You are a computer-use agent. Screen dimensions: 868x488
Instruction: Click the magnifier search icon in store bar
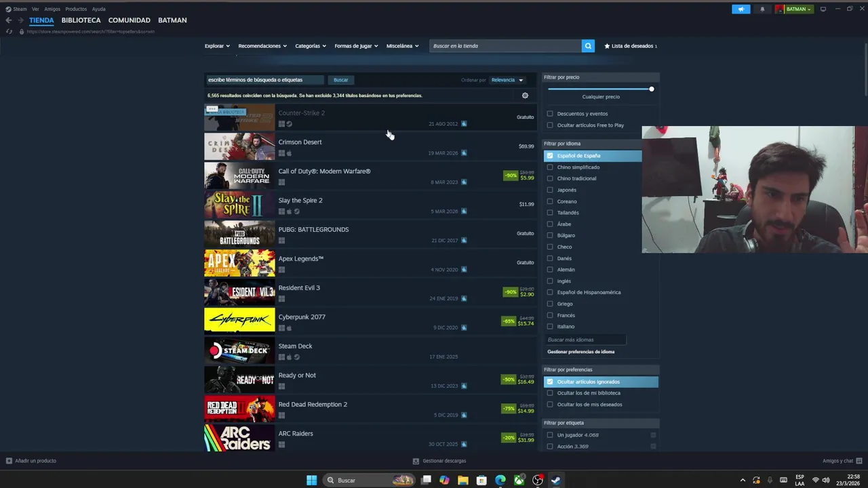tap(588, 46)
